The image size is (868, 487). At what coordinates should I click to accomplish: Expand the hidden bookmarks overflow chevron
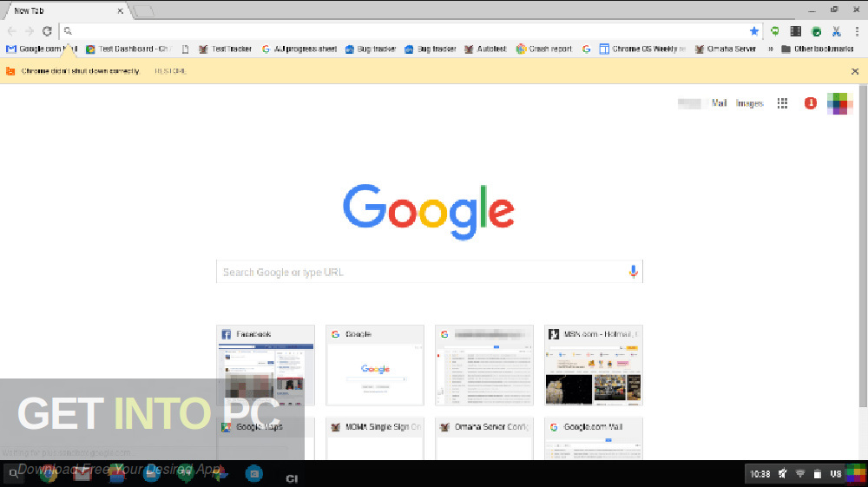pos(770,49)
